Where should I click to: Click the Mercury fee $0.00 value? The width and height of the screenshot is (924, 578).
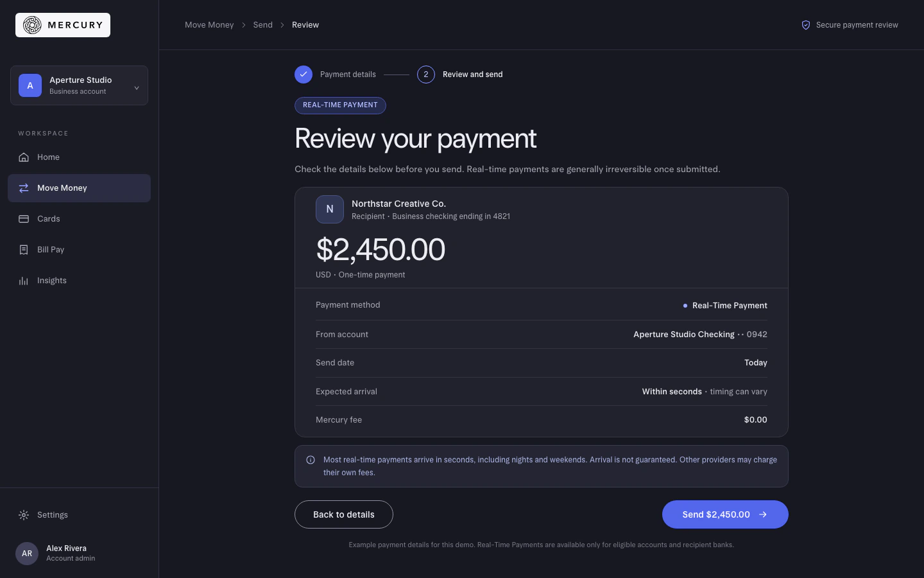point(756,420)
